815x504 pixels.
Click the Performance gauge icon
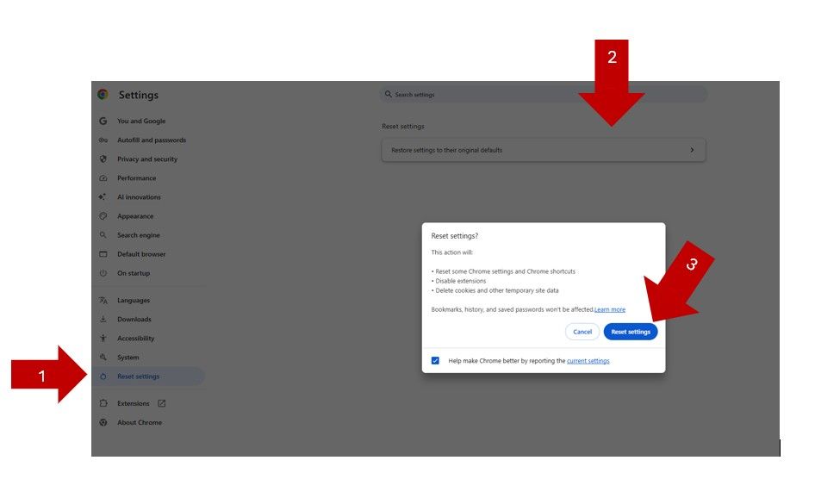(103, 178)
